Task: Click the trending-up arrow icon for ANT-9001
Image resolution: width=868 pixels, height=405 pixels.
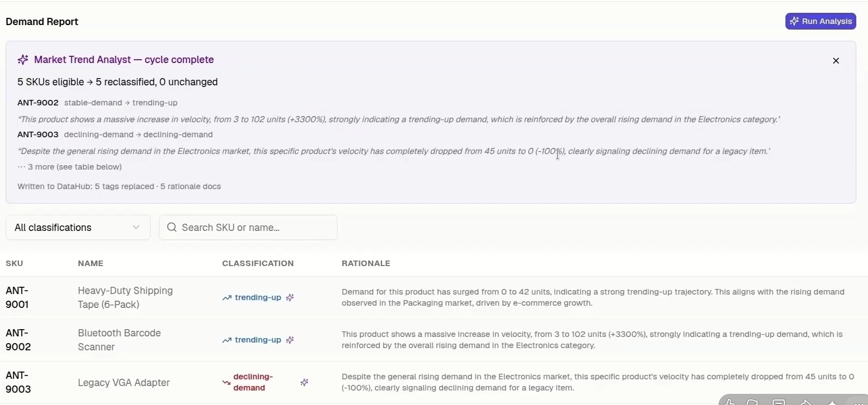Action: [x=226, y=298]
